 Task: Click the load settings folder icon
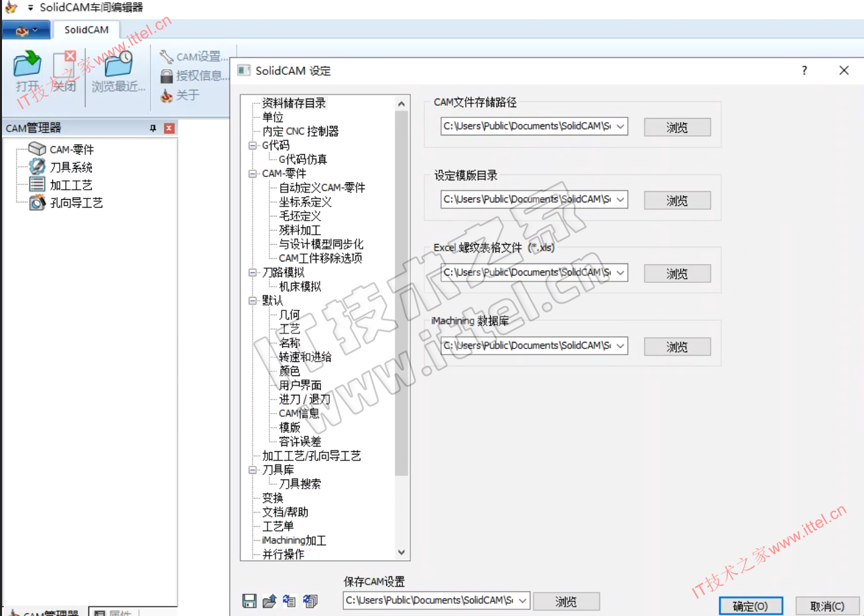pos(269,601)
